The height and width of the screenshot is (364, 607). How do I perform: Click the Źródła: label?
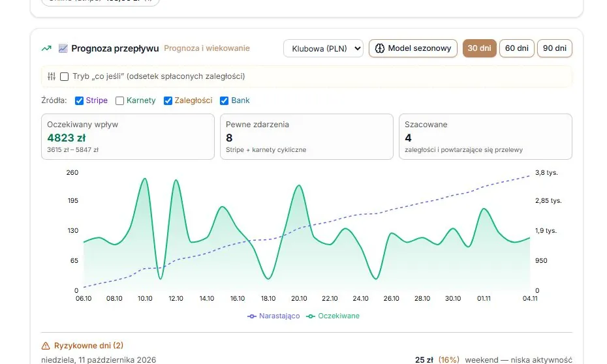pos(54,100)
